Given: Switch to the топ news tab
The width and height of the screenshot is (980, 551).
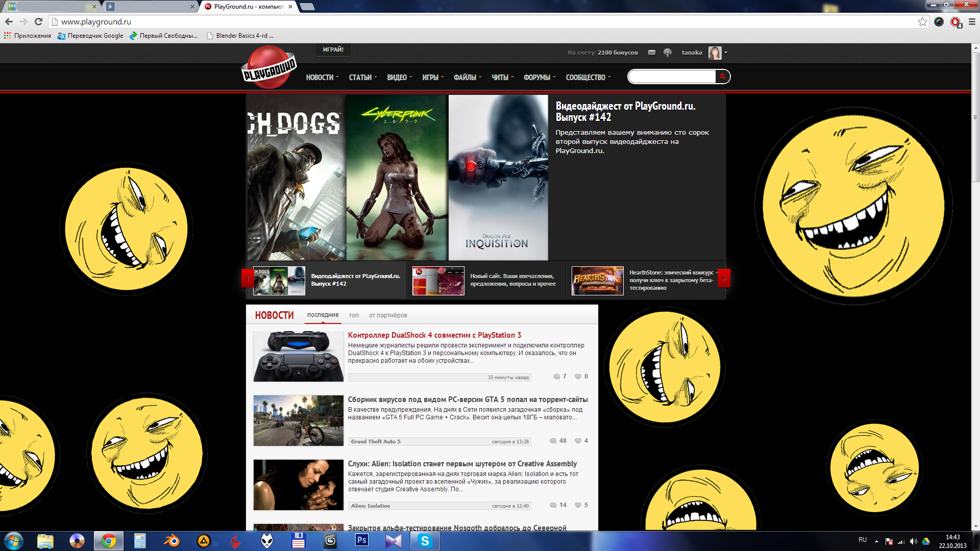Looking at the screenshot, I should click(354, 315).
